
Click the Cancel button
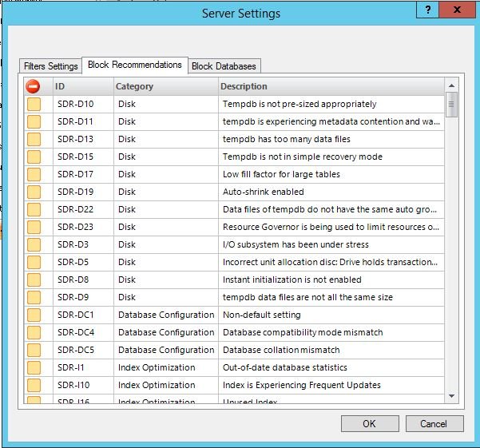(434, 424)
